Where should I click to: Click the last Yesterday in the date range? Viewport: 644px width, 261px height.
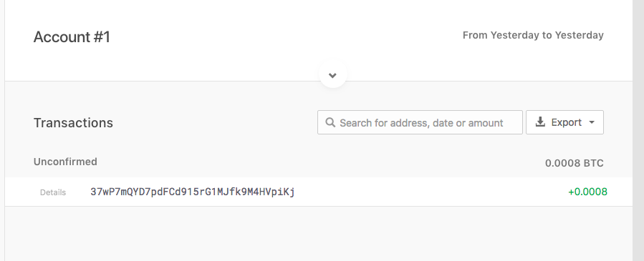[579, 35]
